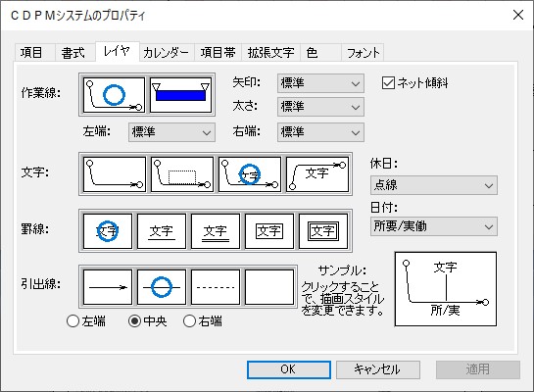Click the キャンセル button
Image resolution: width=534 pixels, height=392 pixels.
coord(378,369)
